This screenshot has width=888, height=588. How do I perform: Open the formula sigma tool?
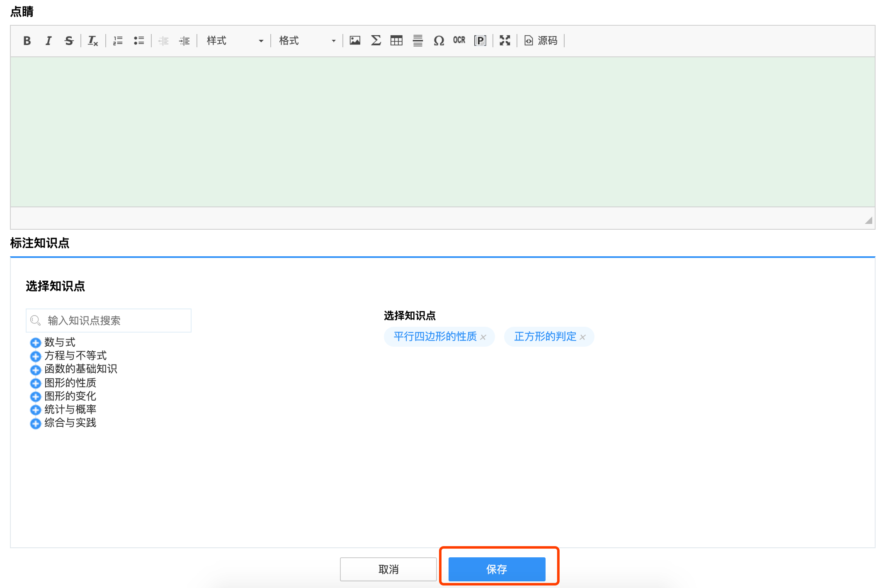pyautogui.click(x=376, y=41)
